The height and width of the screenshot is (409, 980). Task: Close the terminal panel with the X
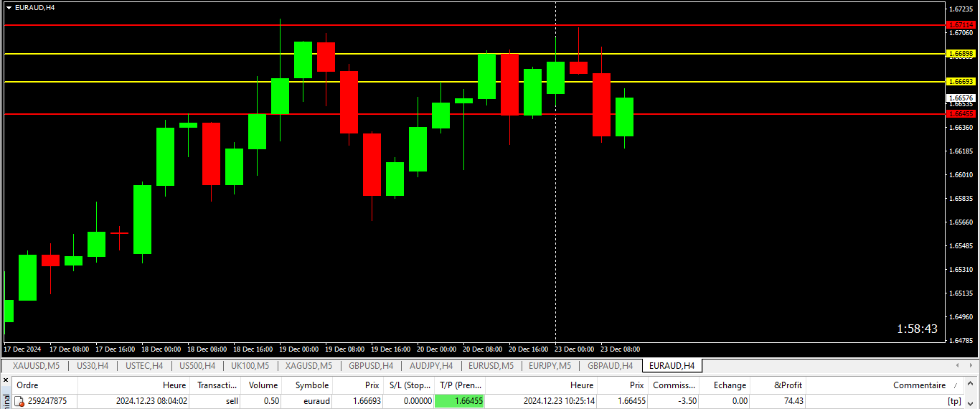coord(6,378)
